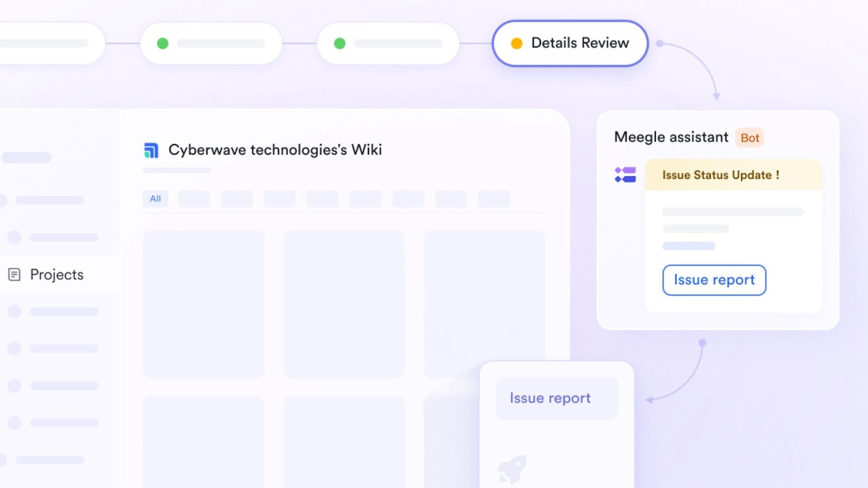Toggle the first workflow step pill
868x488 pixels.
pyautogui.click(x=49, y=43)
